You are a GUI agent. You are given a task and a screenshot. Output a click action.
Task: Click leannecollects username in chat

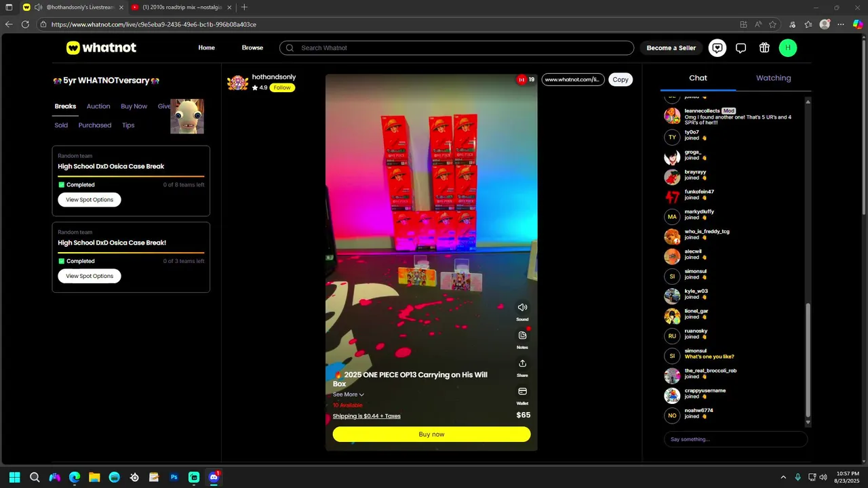pyautogui.click(x=702, y=110)
